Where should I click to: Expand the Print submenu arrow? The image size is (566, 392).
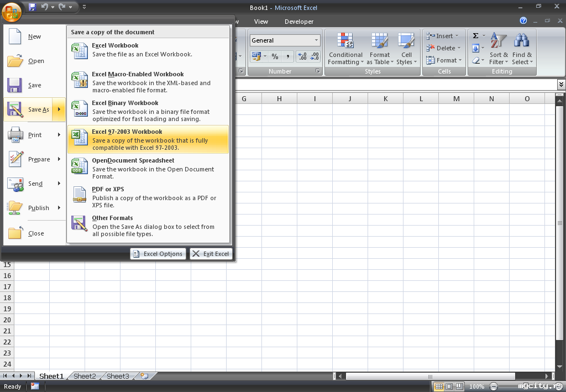tap(59, 135)
